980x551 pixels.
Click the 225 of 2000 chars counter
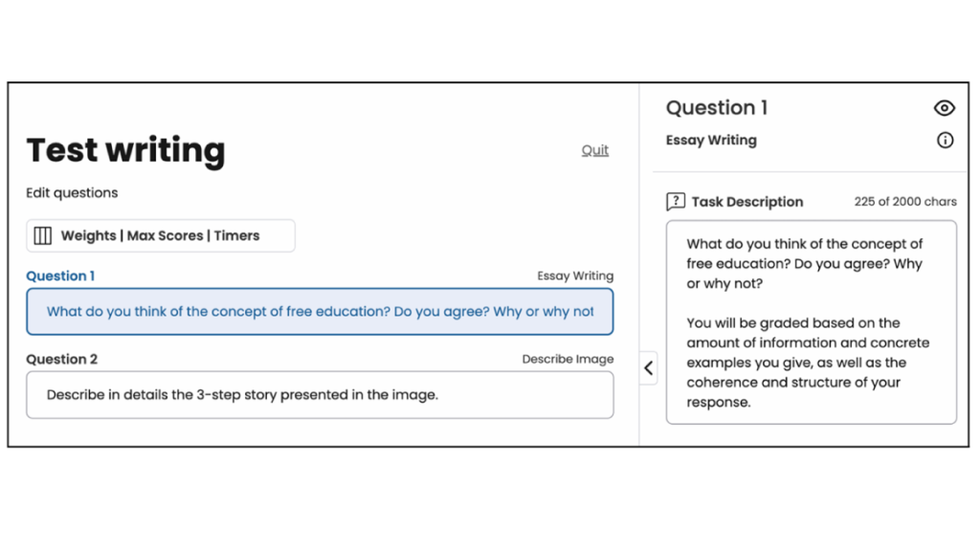(904, 202)
